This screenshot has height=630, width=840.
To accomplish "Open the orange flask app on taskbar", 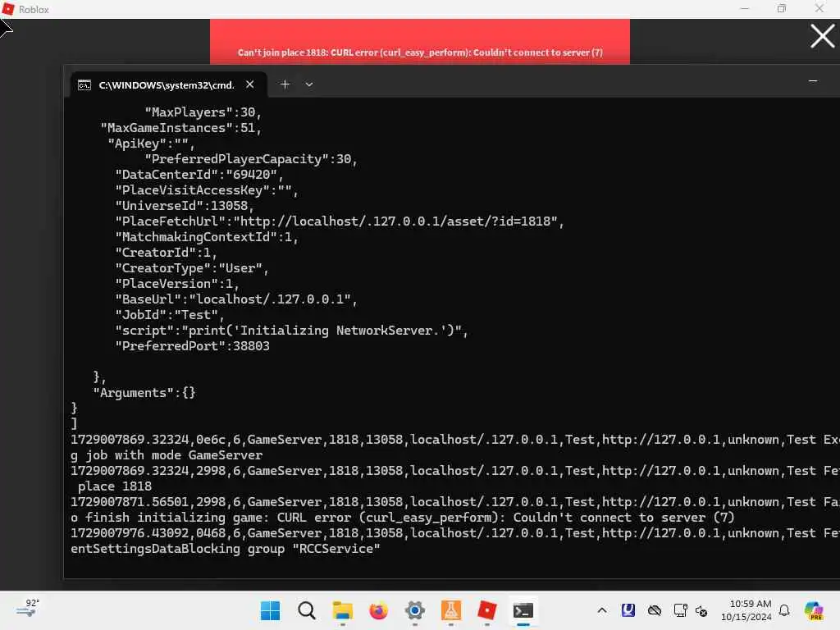I will click(450, 610).
